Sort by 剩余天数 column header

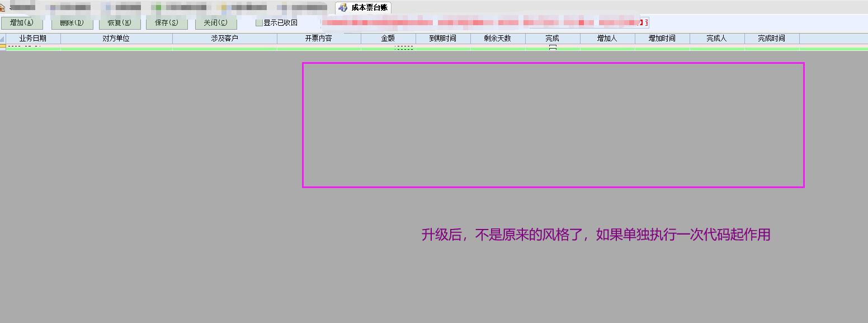[498, 39]
